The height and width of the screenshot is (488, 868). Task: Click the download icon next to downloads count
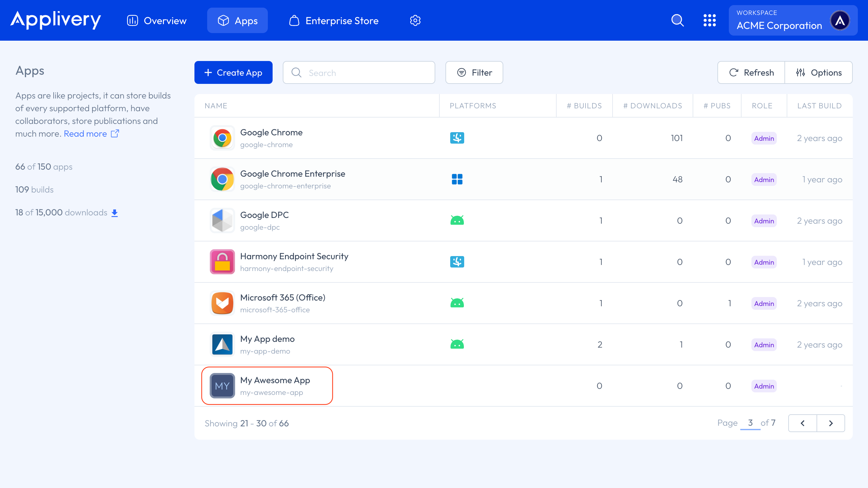pyautogui.click(x=115, y=212)
